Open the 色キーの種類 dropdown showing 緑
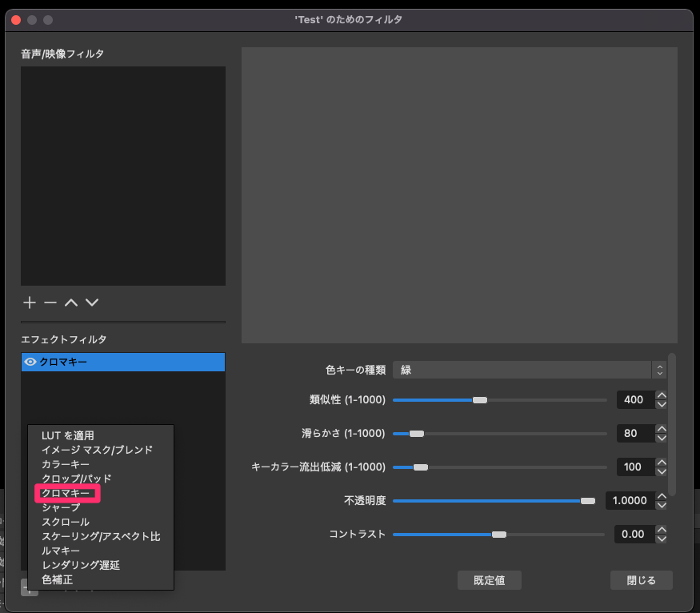The width and height of the screenshot is (700, 613). (x=528, y=370)
